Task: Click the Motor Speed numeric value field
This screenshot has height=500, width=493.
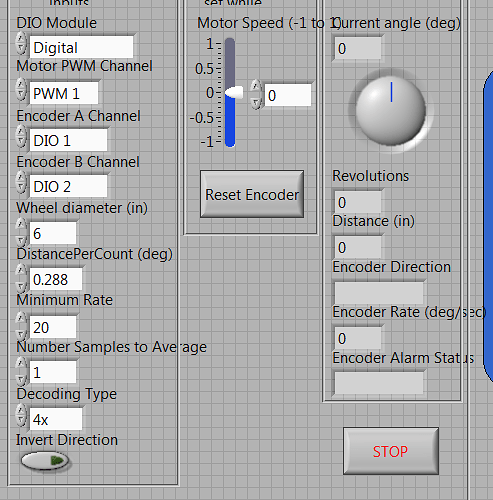Action: coord(288,95)
